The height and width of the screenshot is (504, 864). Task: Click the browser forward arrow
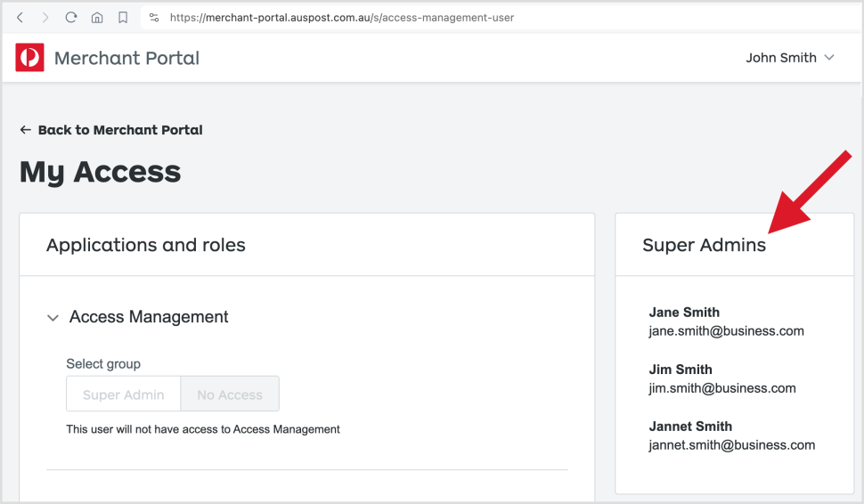click(x=45, y=18)
